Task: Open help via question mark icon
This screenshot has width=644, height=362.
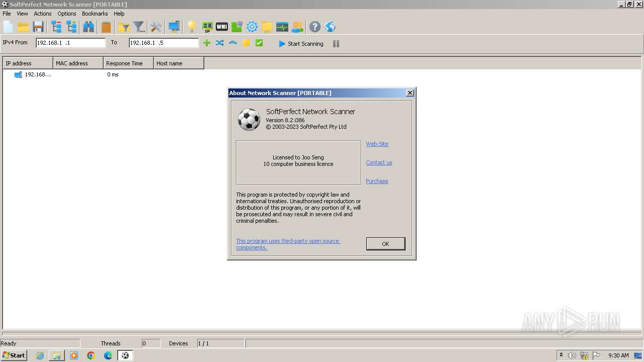Action: point(315,27)
